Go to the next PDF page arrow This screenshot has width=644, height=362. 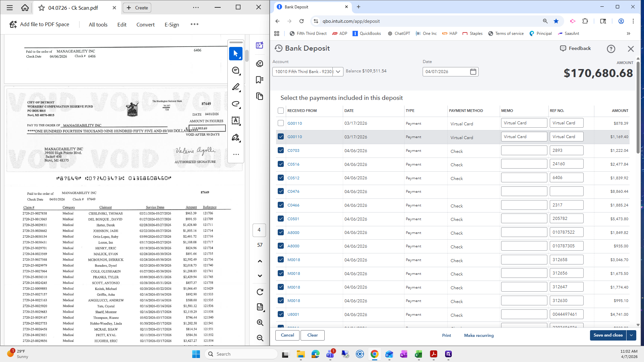coord(260,276)
